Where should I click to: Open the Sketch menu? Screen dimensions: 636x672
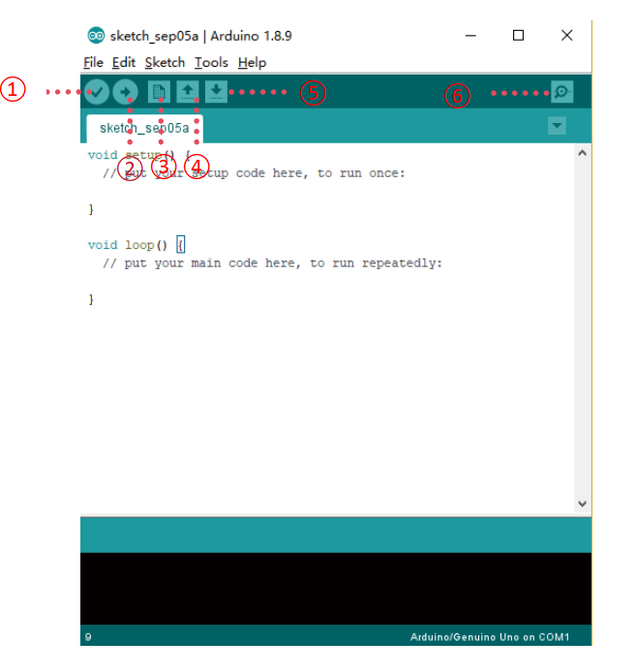click(165, 63)
